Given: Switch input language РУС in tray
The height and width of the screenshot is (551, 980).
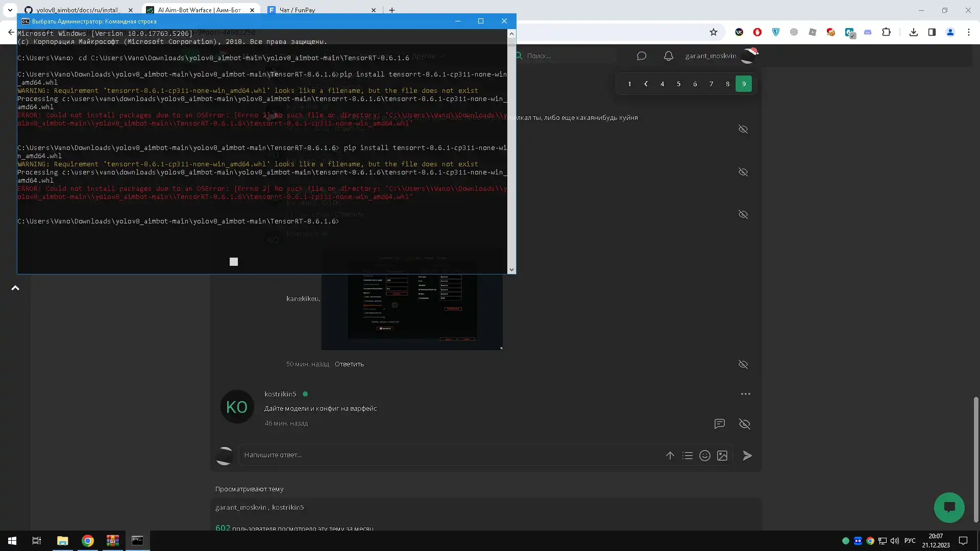Looking at the screenshot, I should [x=910, y=541].
